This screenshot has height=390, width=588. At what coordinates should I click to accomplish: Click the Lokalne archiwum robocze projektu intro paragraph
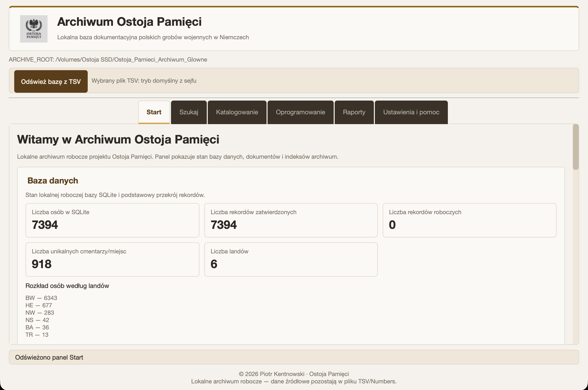(x=178, y=157)
